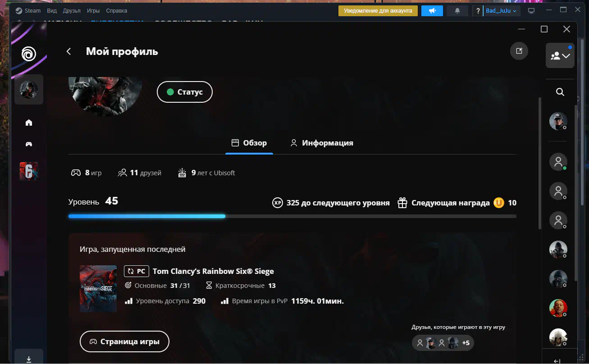Click the Основные 31/31 challenges stat
589x364 pixels.
coord(157,286)
